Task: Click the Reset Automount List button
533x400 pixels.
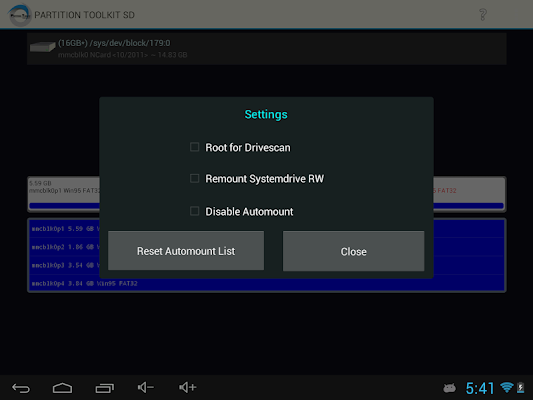Action: (186, 251)
